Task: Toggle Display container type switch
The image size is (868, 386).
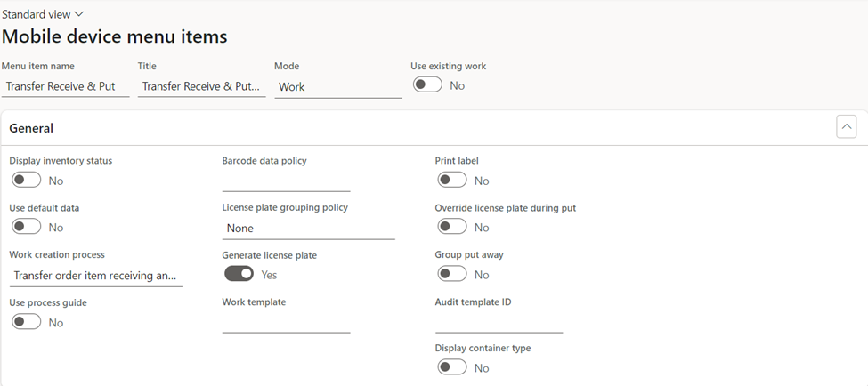Action: 452,367
